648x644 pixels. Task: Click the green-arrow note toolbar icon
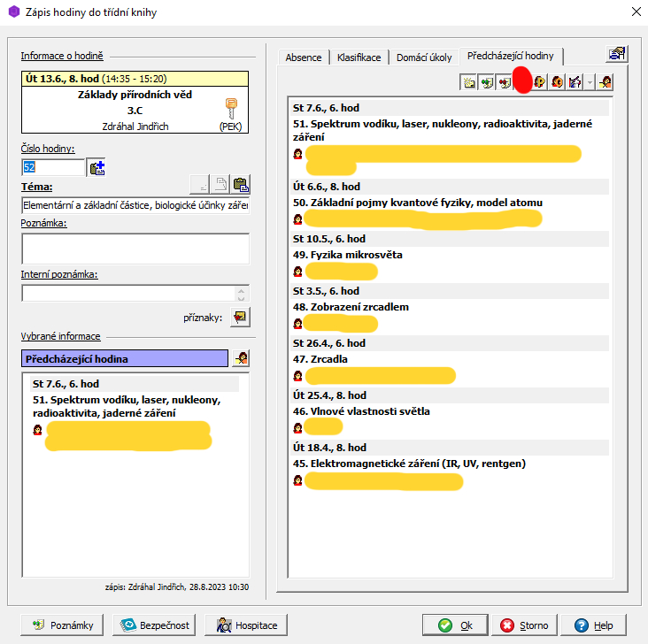coord(487,81)
